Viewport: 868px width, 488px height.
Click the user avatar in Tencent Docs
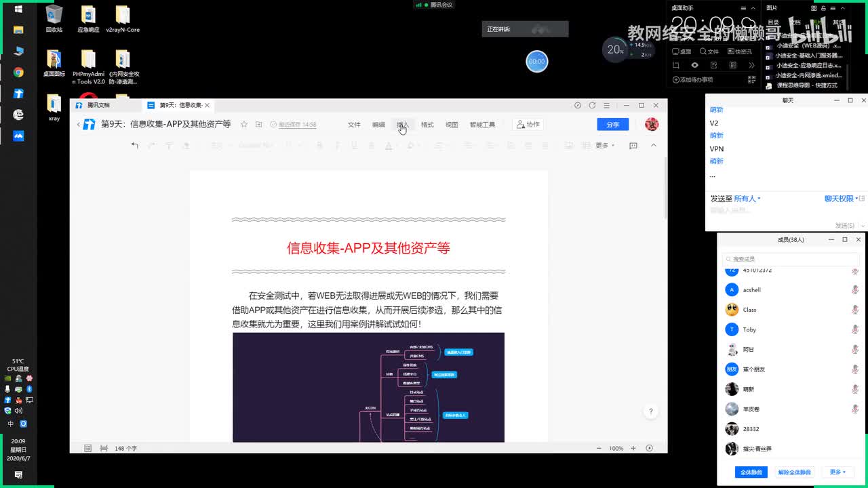pos(652,124)
